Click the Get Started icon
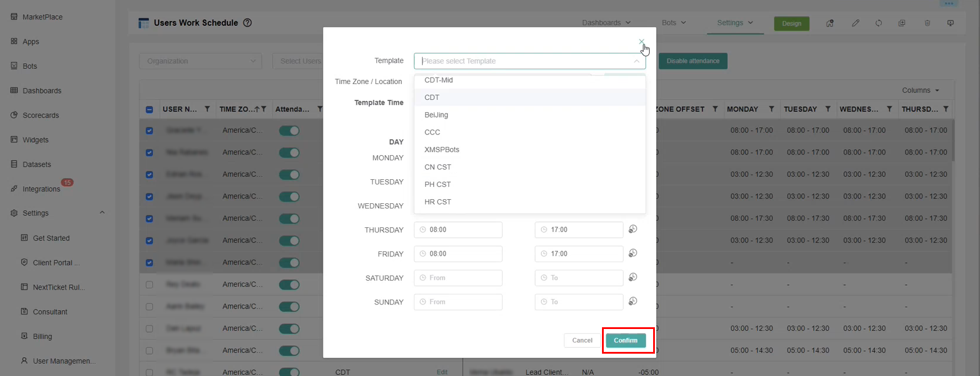The width and height of the screenshot is (980, 376). tap(24, 238)
